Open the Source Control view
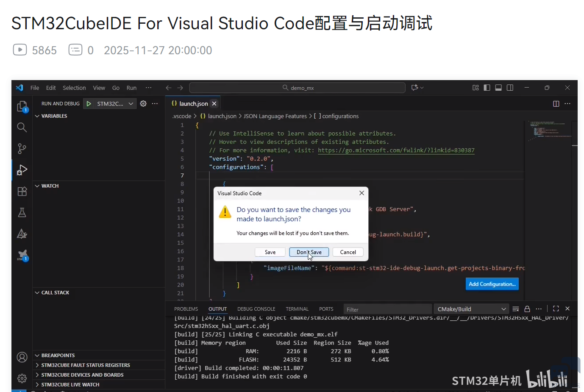Viewport: 584px width, 392px height. 22,148
